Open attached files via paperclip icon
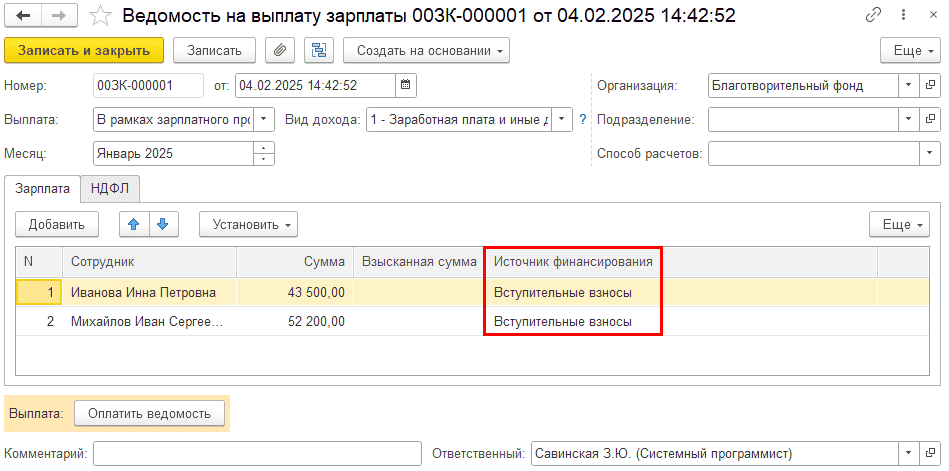The image size is (949, 471). tap(279, 51)
